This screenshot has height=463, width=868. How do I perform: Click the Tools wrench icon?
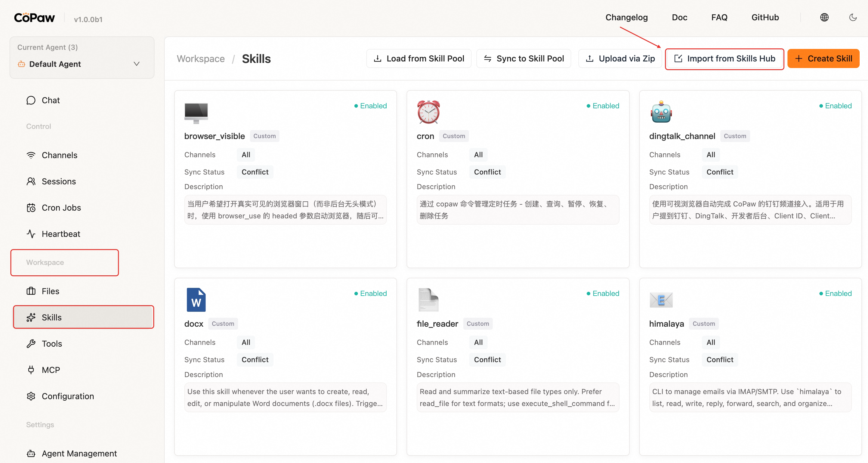(31, 344)
